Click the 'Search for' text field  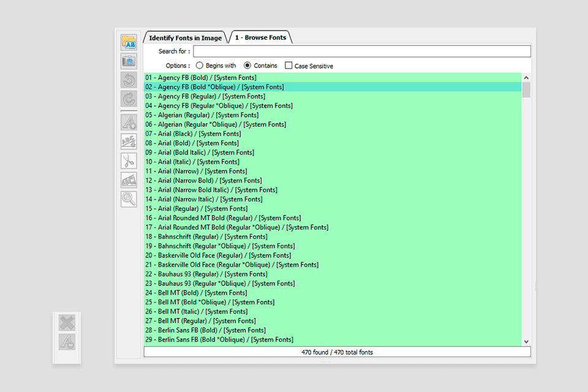point(361,51)
